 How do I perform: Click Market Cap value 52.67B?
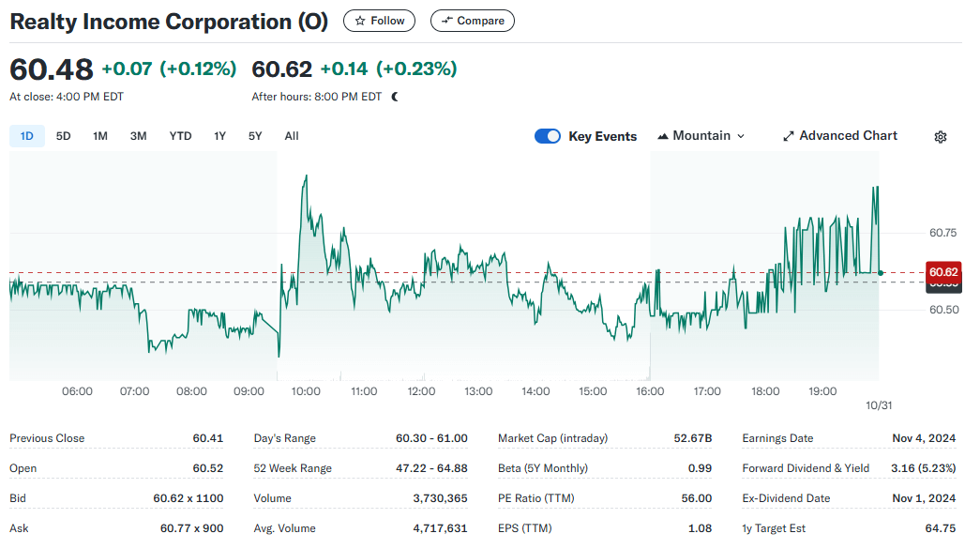[692, 438]
